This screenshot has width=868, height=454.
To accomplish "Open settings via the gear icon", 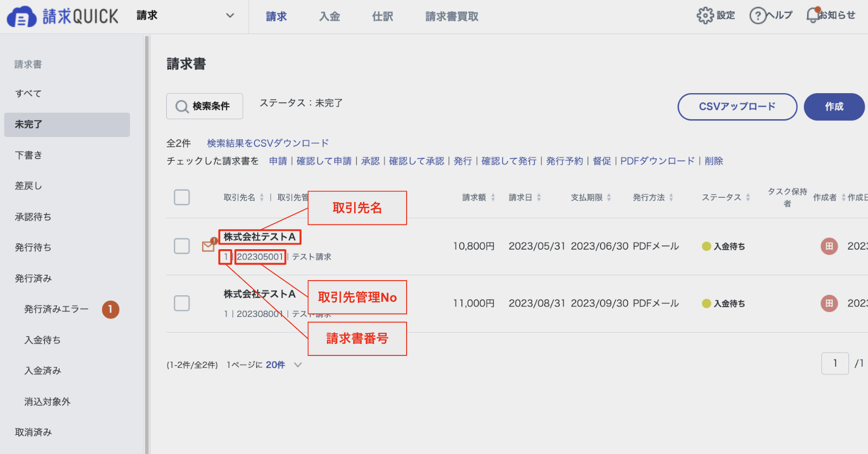I will click(705, 16).
